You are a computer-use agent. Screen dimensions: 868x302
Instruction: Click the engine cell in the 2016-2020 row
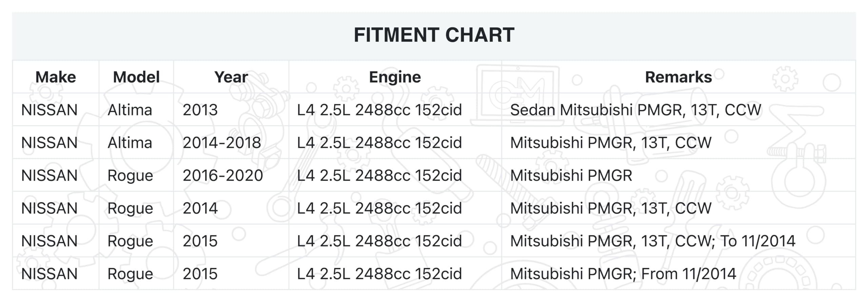379,176
